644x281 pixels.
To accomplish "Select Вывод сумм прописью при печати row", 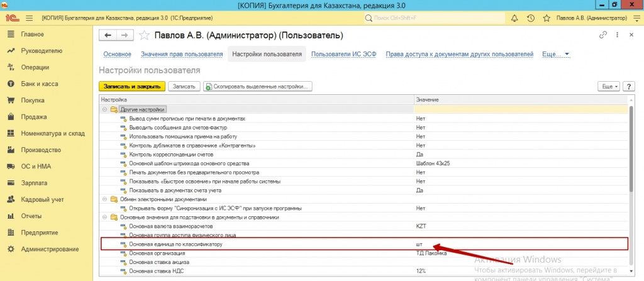I will point(364,118).
